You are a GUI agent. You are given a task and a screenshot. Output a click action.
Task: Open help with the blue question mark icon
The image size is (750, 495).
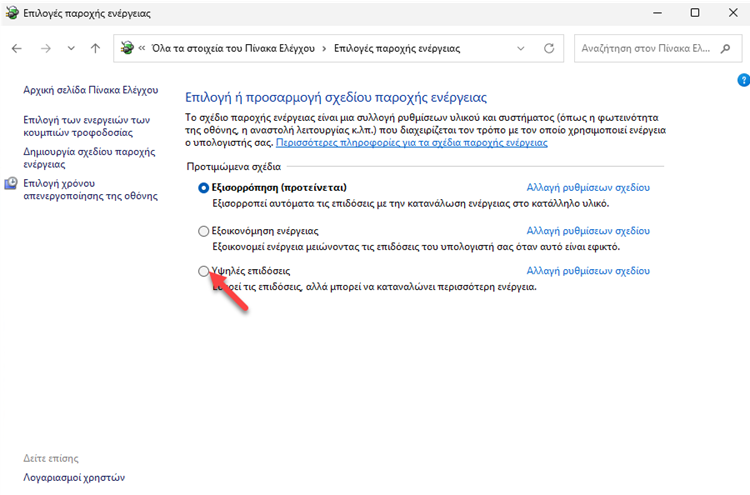coord(743,79)
